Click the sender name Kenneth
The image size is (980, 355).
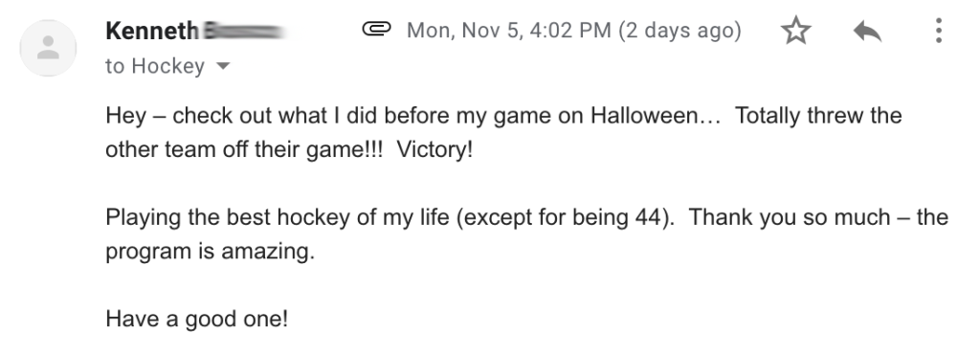[152, 31]
